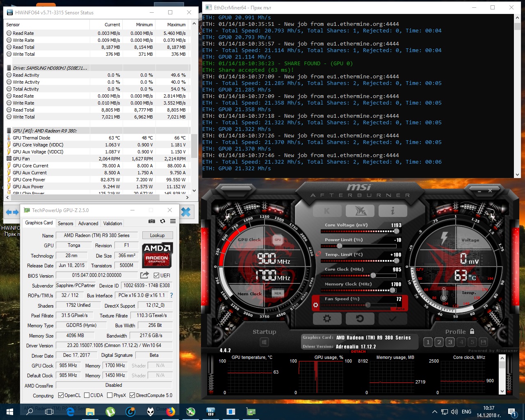Click the GPU-Z refresh icon
This screenshot has height=420, width=525.
click(162, 221)
